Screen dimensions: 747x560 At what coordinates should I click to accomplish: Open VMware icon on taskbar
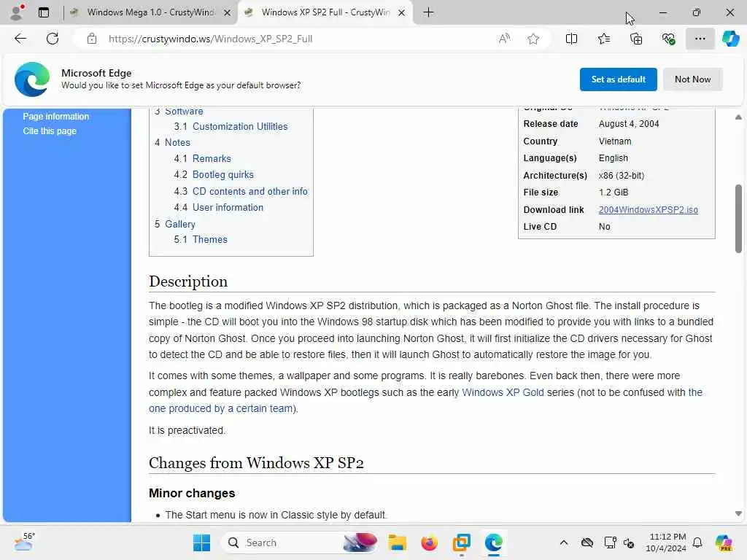tap(461, 542)
